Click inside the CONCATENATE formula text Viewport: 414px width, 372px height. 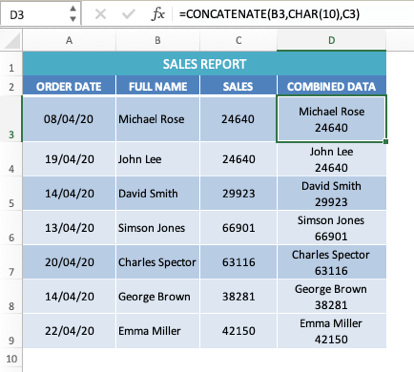point(269,14)
